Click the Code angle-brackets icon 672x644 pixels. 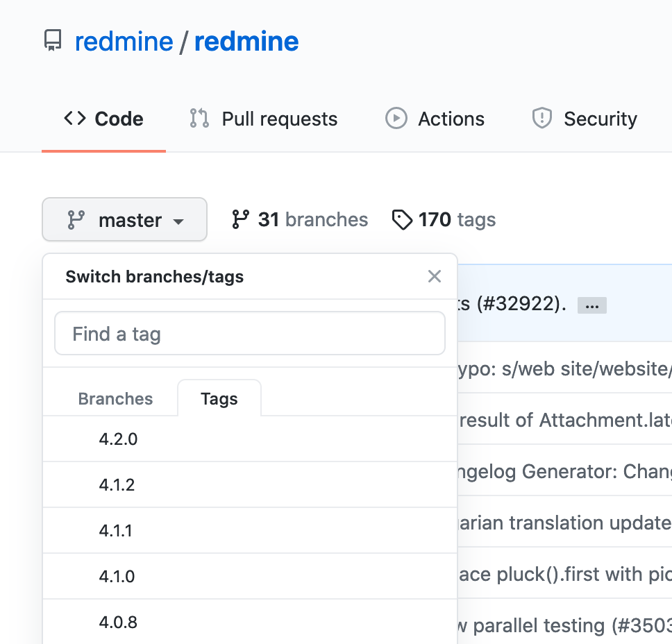click(75, 118)
